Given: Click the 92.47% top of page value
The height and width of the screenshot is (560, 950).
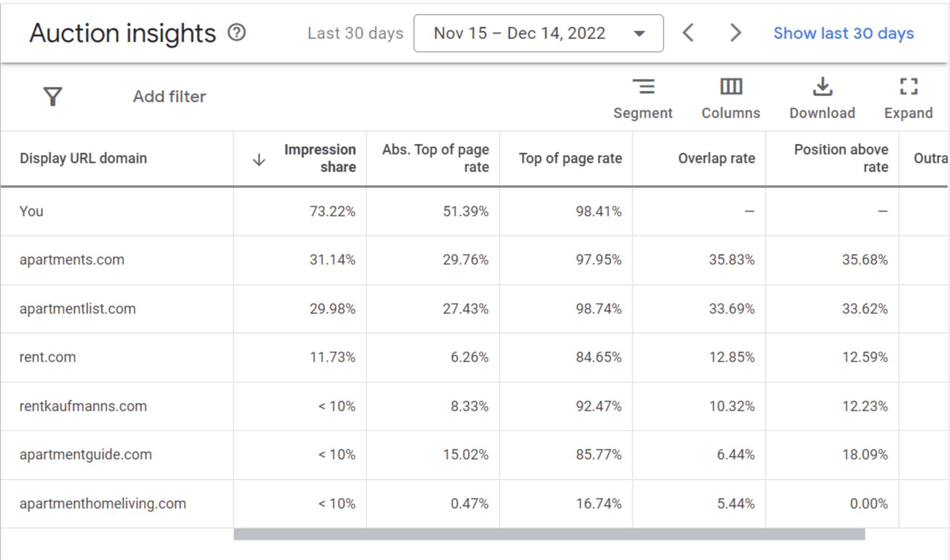Looking at the screenshot, I should point(599,406).
